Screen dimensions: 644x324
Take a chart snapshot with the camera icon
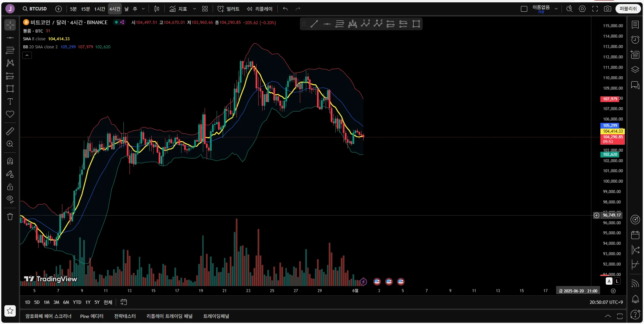click(607, 9)
